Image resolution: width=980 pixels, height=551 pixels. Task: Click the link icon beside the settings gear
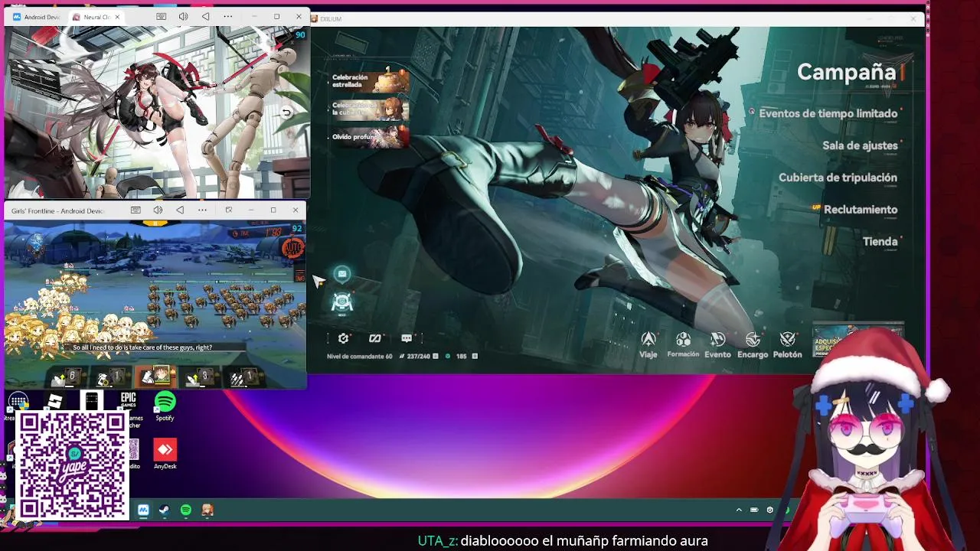pyautogui.click(x=374, y=338)
